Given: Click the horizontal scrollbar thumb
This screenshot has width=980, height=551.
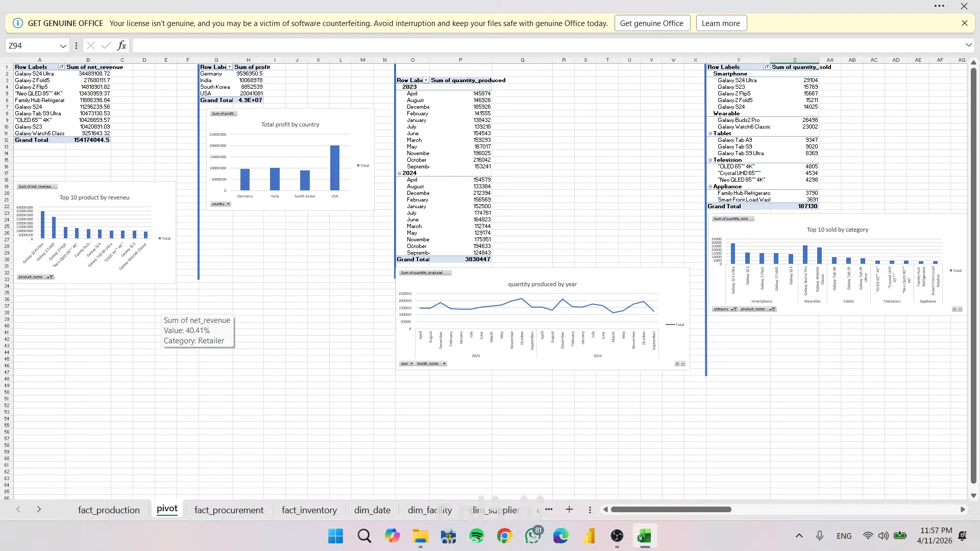Looking at the screenshot, I should click(671, 509).
